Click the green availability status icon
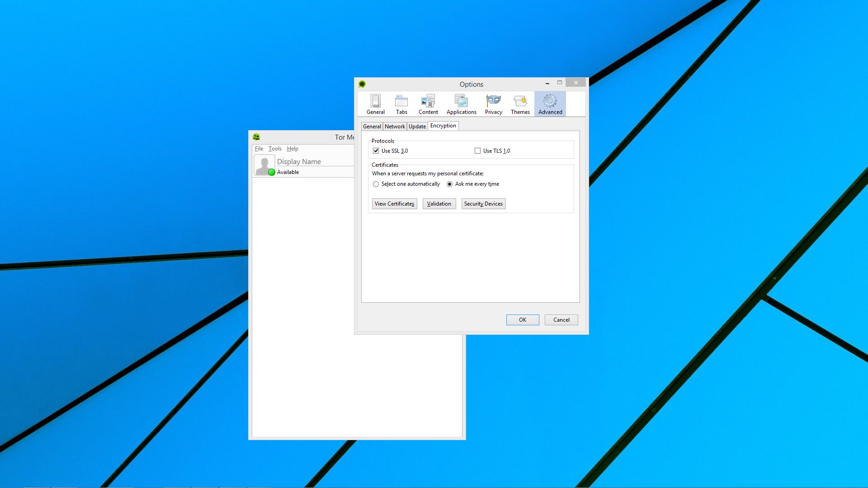This screenshot has width=868, height=488. (x=272, y=172)
